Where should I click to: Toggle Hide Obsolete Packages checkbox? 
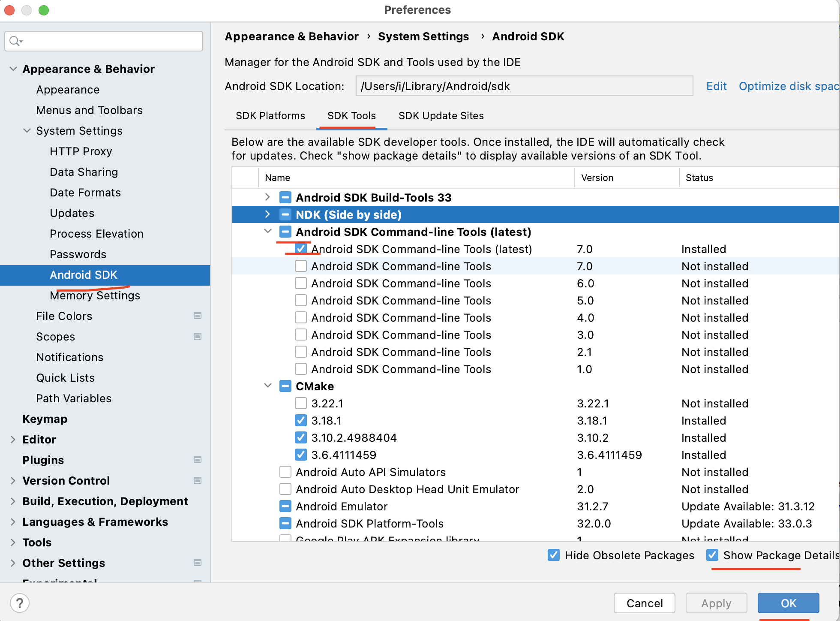coord(553,555)
